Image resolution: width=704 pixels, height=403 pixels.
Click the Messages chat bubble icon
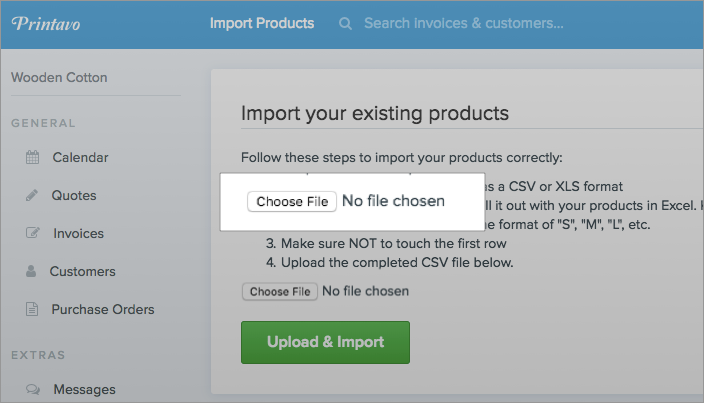(x=33, y=389)
